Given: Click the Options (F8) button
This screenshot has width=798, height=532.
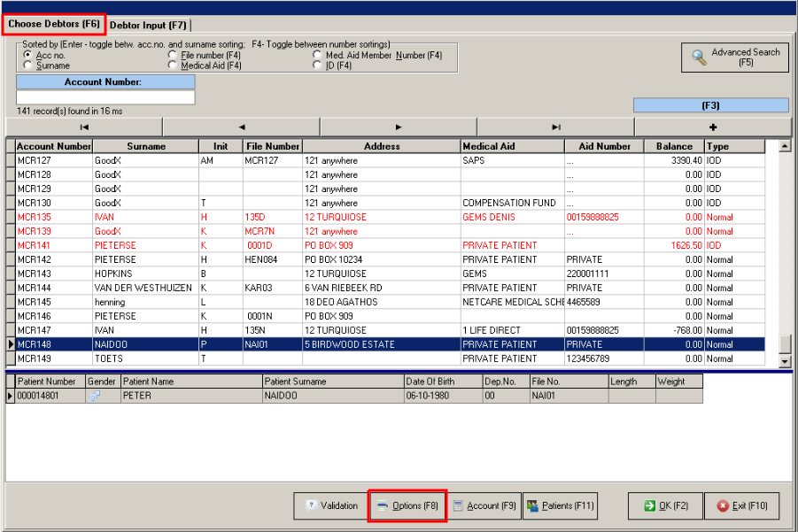Looking at the screenshot, I should click(x=407, y=506).
